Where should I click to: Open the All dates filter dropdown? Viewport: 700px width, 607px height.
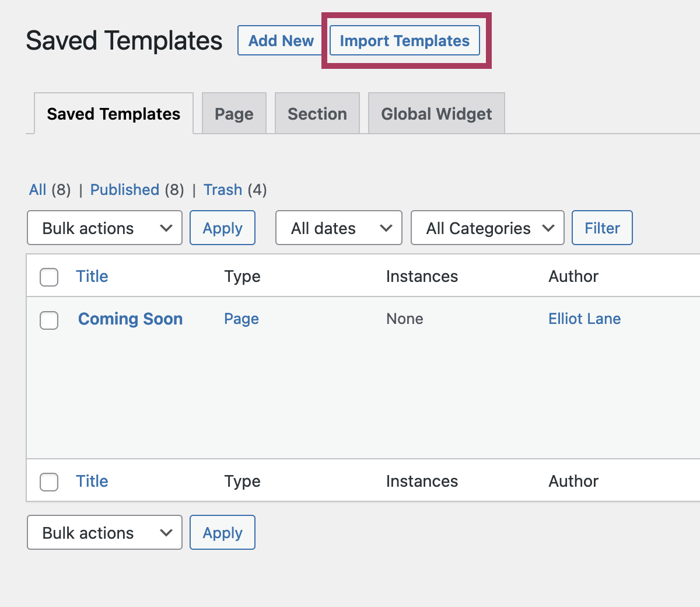point(338,228)
